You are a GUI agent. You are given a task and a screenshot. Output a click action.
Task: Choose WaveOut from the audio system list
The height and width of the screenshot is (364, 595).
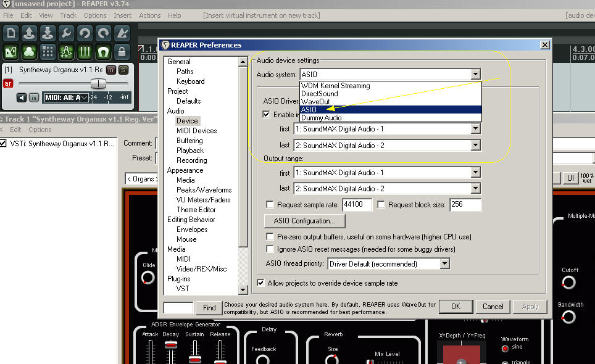[x=391, y=102]
